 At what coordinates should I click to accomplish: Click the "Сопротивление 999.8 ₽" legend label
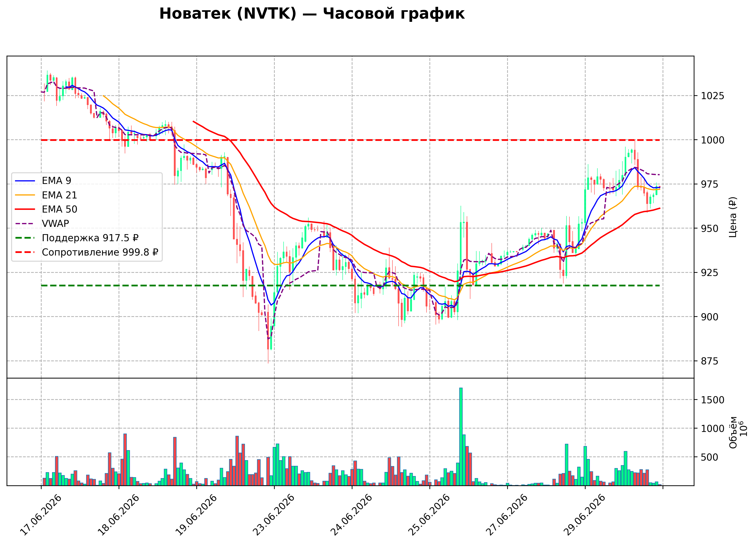click(100, 253)
